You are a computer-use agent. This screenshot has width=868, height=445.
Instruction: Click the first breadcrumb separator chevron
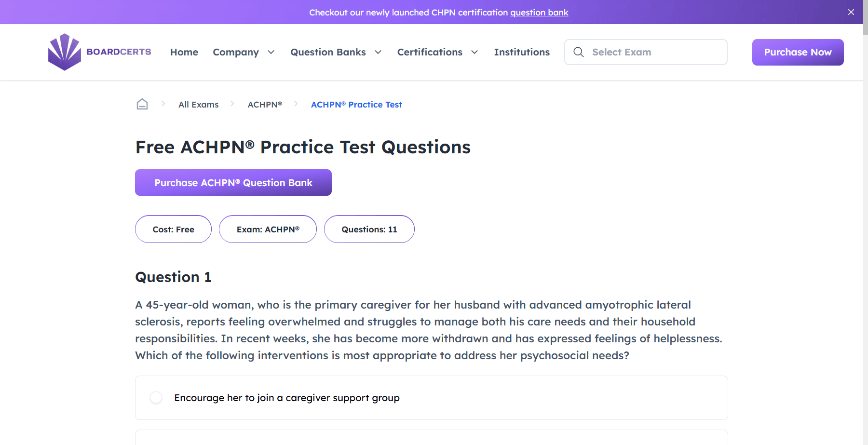tap(163, 104)
